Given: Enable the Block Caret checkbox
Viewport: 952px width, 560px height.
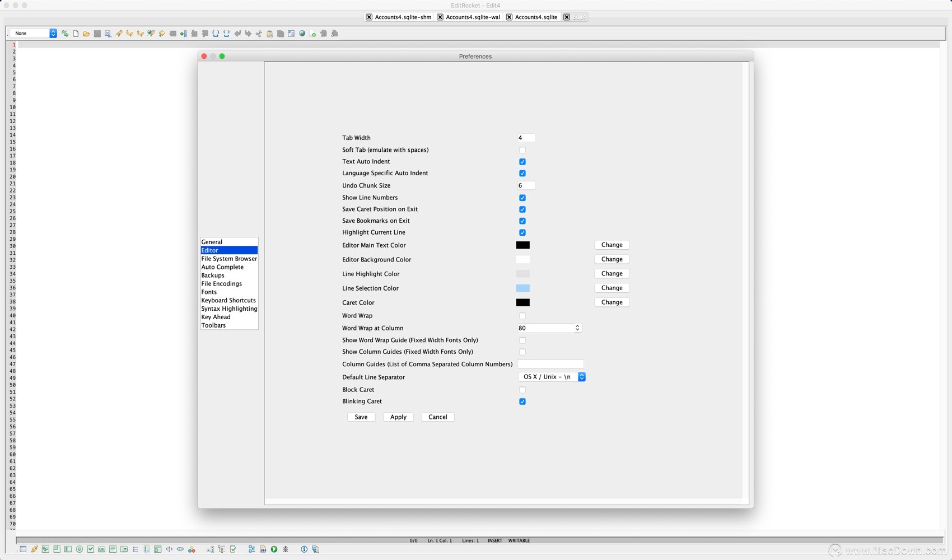Looking at the screenshot, I should point(522,390).
